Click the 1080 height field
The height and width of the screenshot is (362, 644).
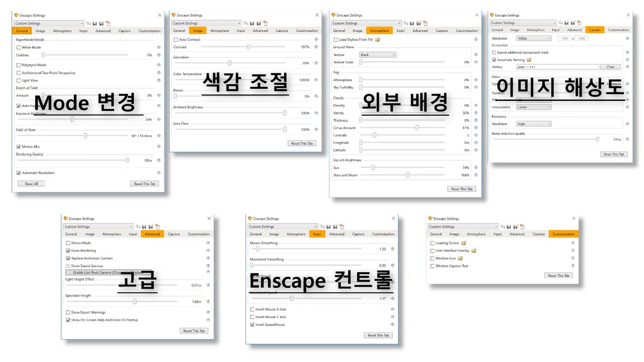pyautogui.click(x=582, y=38)
